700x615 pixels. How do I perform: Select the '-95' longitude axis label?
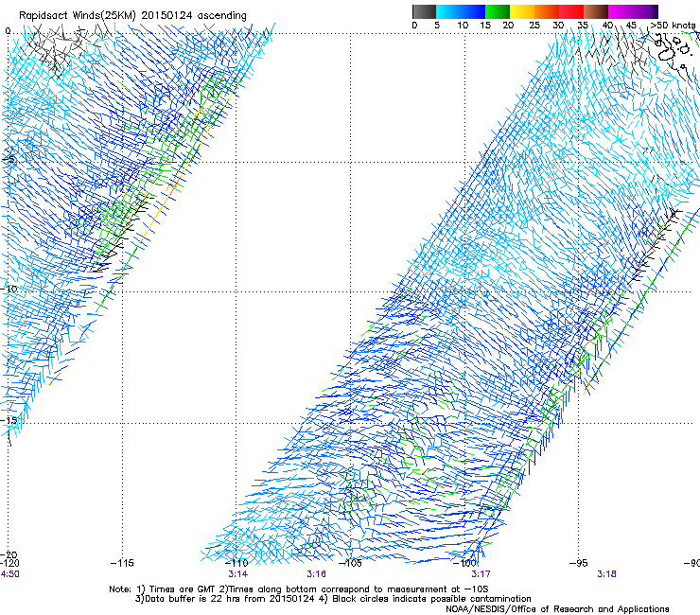point(579,563)
